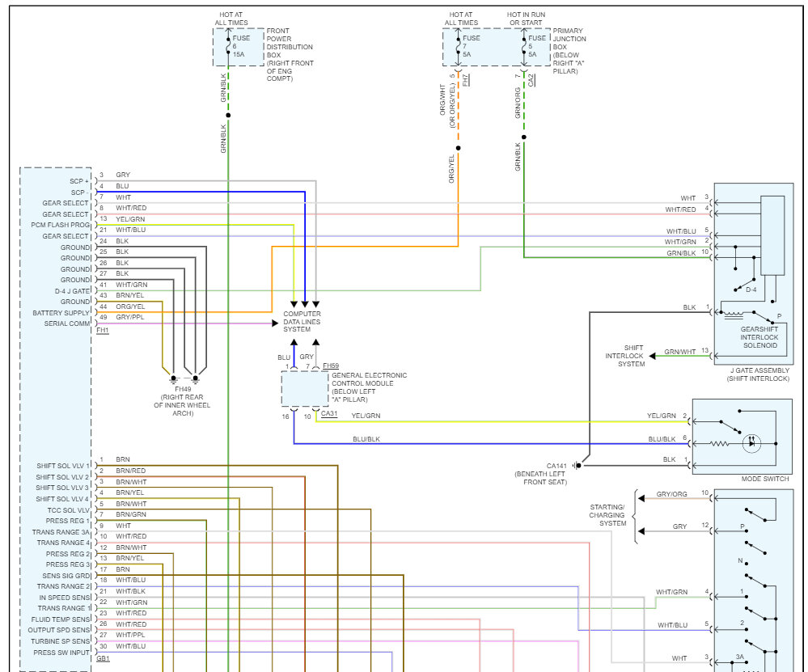Click the 'SERIAL COMM' pin label

tap(67, 323)
